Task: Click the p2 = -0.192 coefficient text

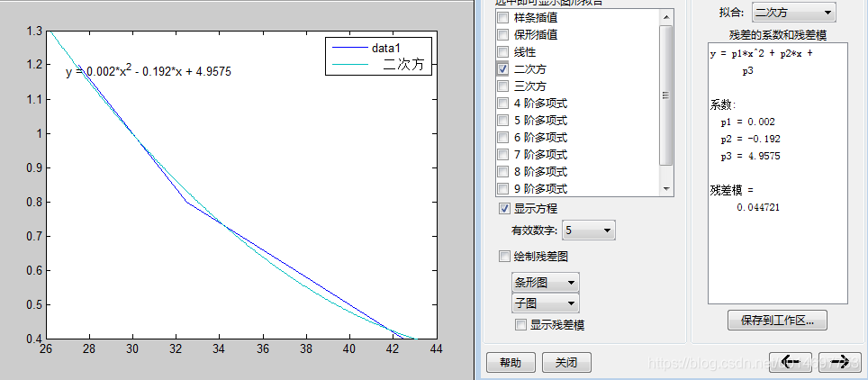Action: [x=750, y=139]
